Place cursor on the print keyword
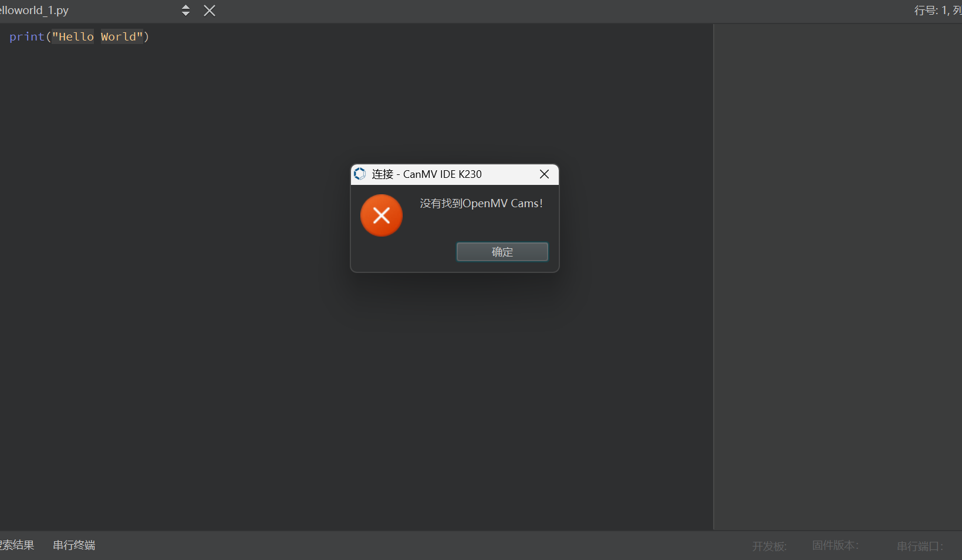This screenshot has width=962, height=560. [27, 37]
